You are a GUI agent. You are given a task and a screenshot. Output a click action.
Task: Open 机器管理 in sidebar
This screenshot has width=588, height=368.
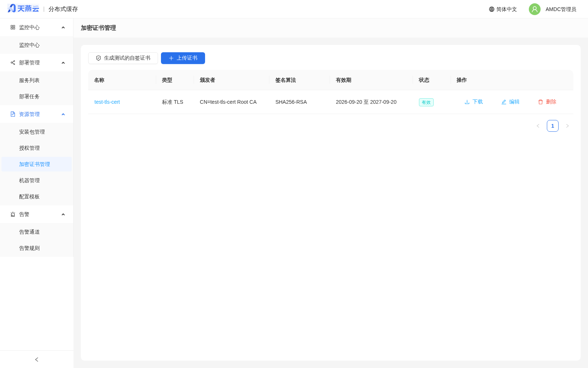click(37, 180)
